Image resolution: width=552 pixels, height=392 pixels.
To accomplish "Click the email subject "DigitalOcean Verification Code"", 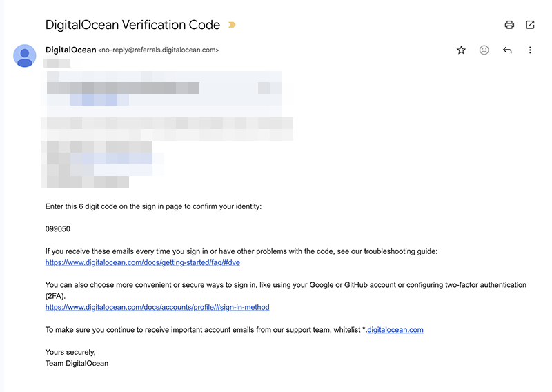I will (132, 26).
